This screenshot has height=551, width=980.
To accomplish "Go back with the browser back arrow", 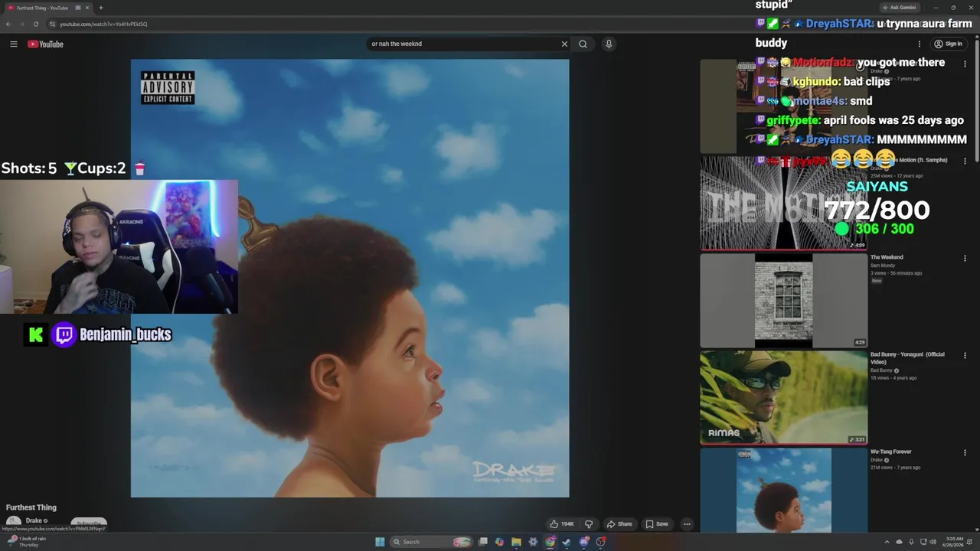I will click(x=8, y=24).
